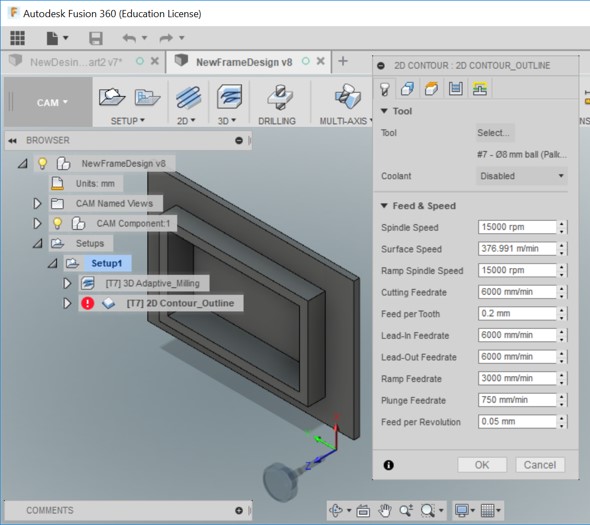Click the Plunge Feedrate spinner arrows

pos(561,400)
